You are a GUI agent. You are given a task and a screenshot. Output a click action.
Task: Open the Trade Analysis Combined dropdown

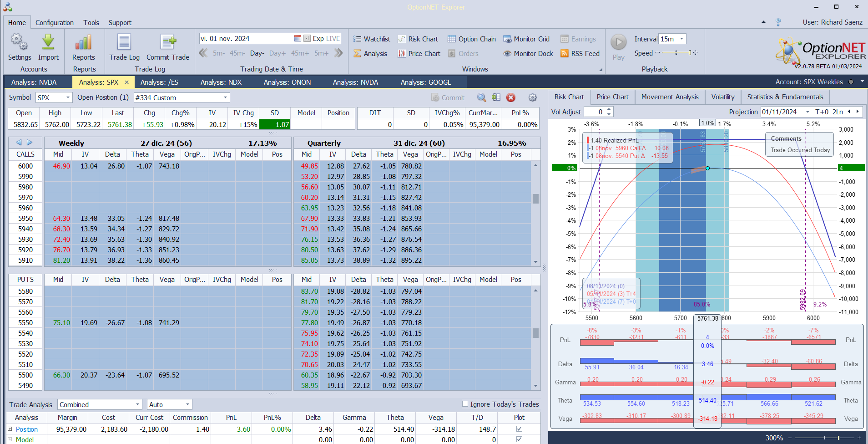pos(137,404)
